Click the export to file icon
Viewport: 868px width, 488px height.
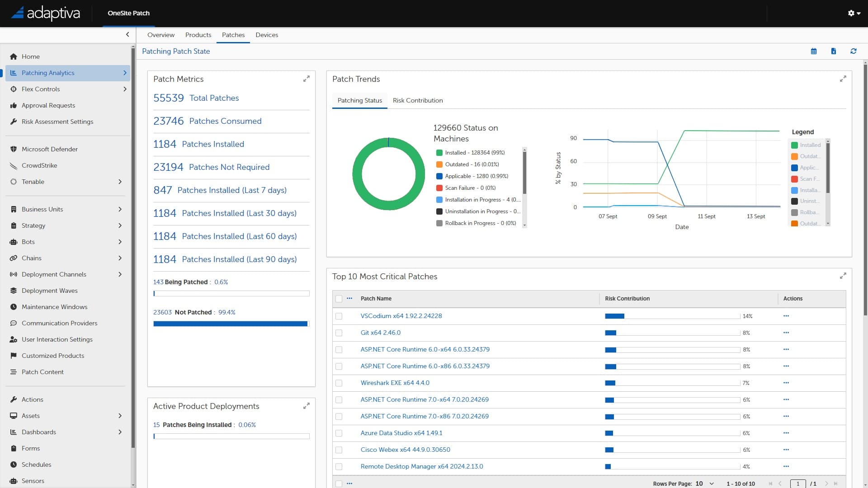pyautogui.click(x=833, y=51)
